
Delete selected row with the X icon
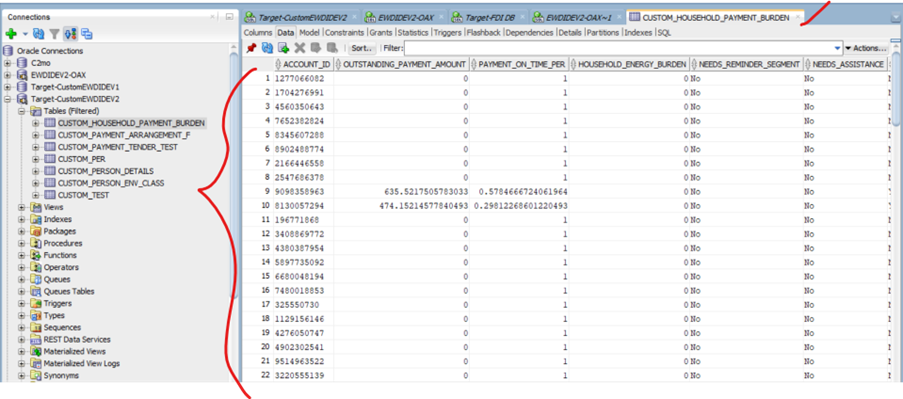pyautogui.click(x=299, y=48)
